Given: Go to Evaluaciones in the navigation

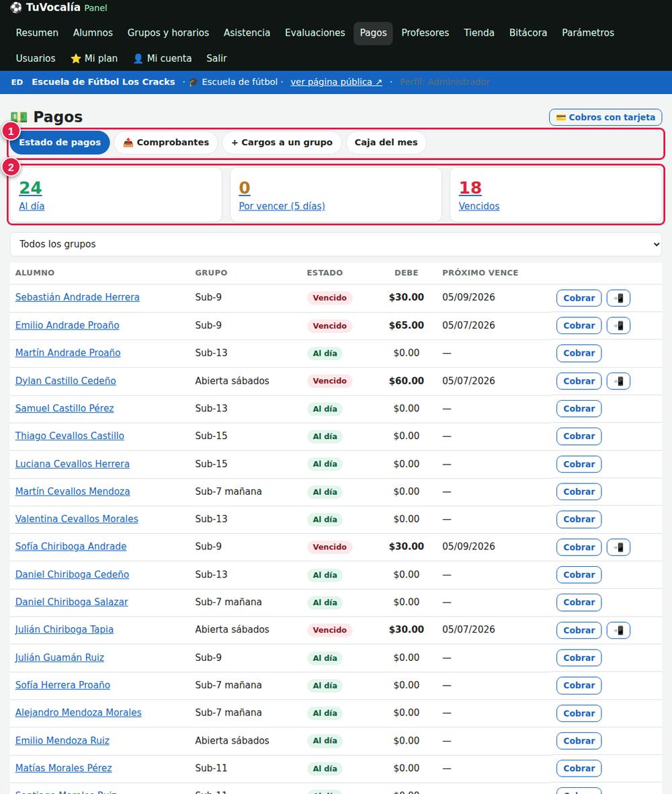Looking at the screenshot, I should (x=314, y=33).
